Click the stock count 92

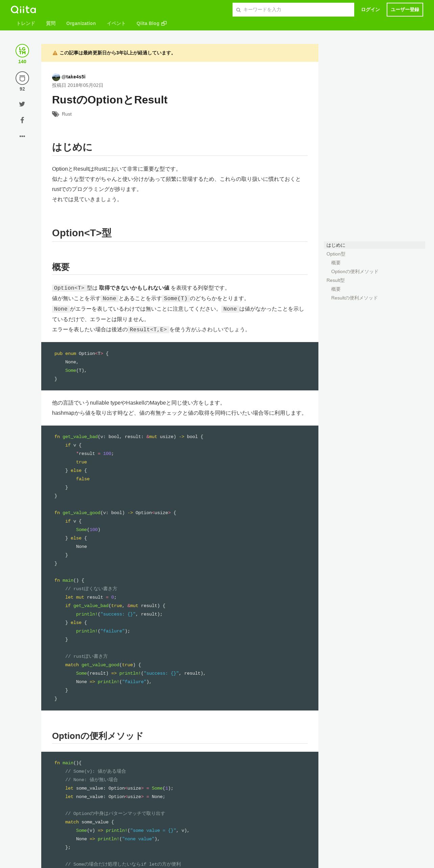tap(22, 89)
